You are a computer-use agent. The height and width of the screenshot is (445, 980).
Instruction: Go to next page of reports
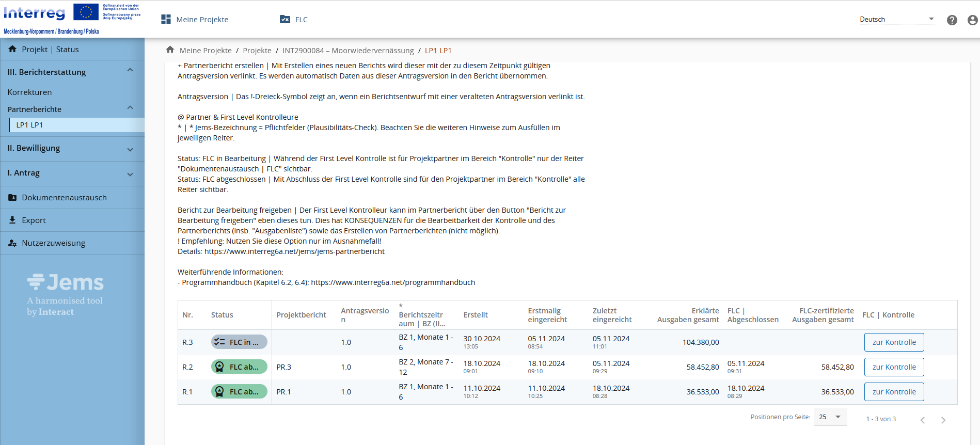click(x=943, y=420)
